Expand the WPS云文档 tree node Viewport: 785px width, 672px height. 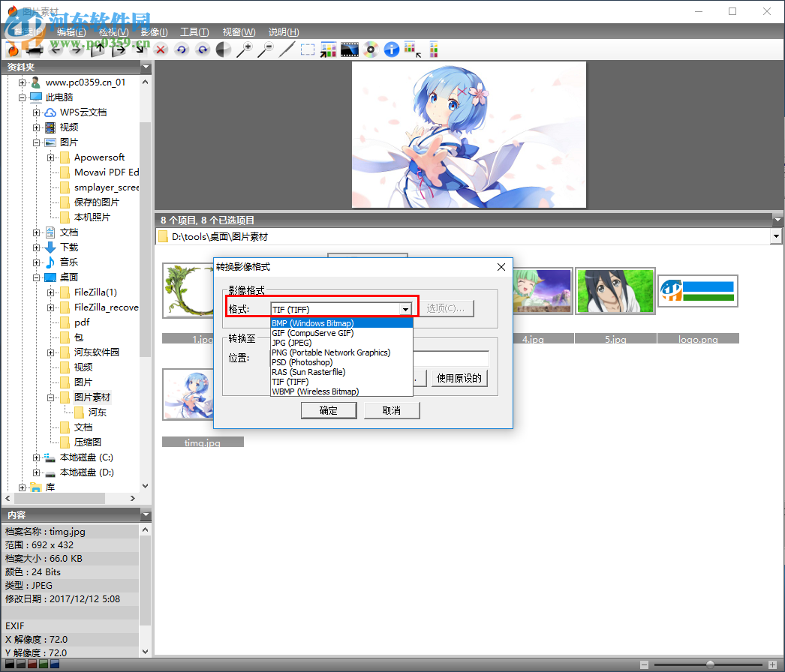coord(36,112)
